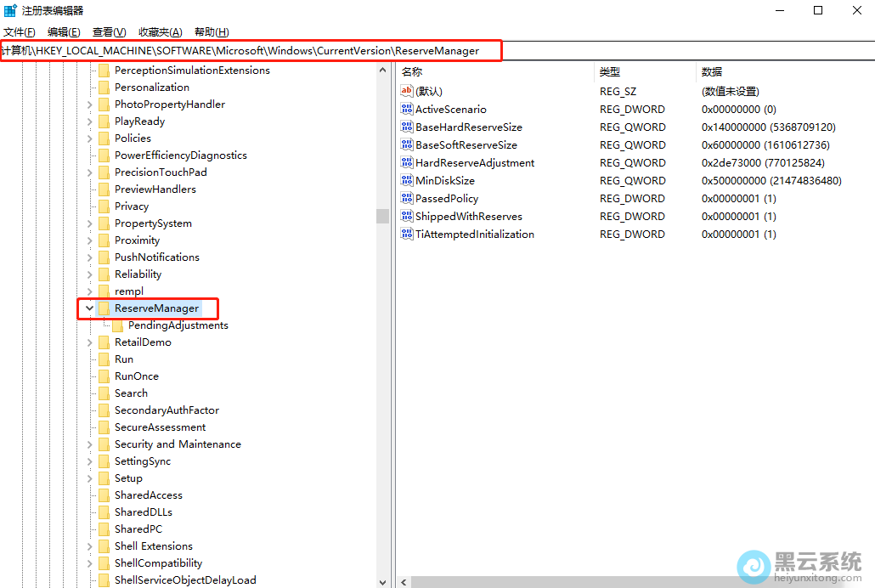
Task: Click the BaseHardReserveSize value icon
Action: click(406, 127)
